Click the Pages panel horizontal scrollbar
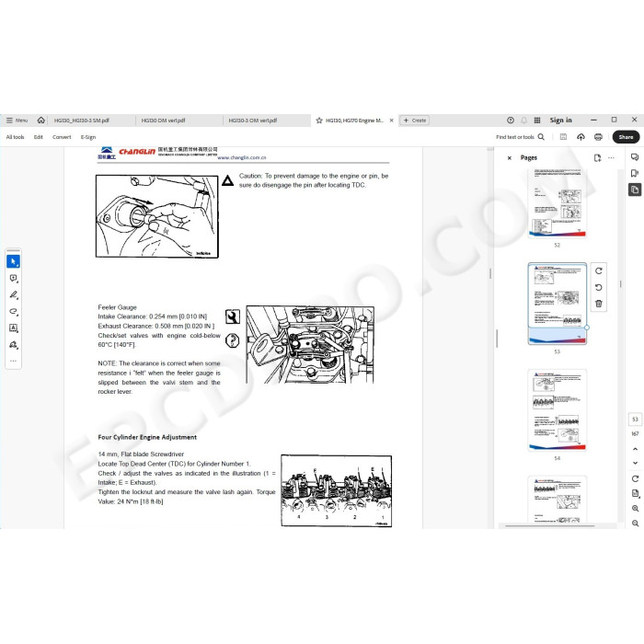The height and width of the screenshot is (644, 644). 549,525
